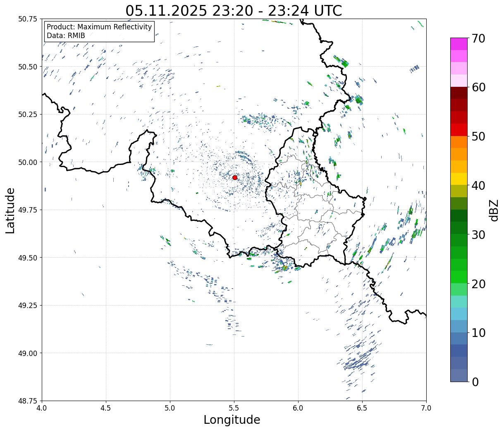Click the 50.00 latitude tick label

(28, 162)
